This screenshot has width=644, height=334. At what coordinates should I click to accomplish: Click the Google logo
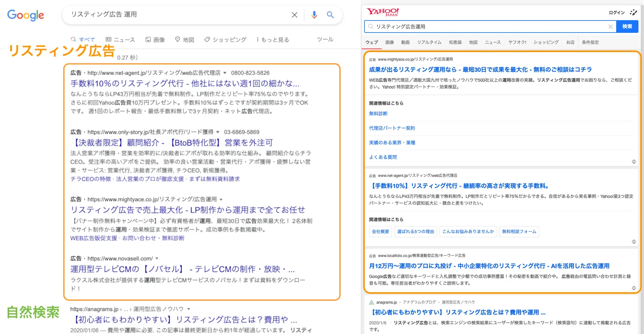pyautogui.click(x=26, y=15)
